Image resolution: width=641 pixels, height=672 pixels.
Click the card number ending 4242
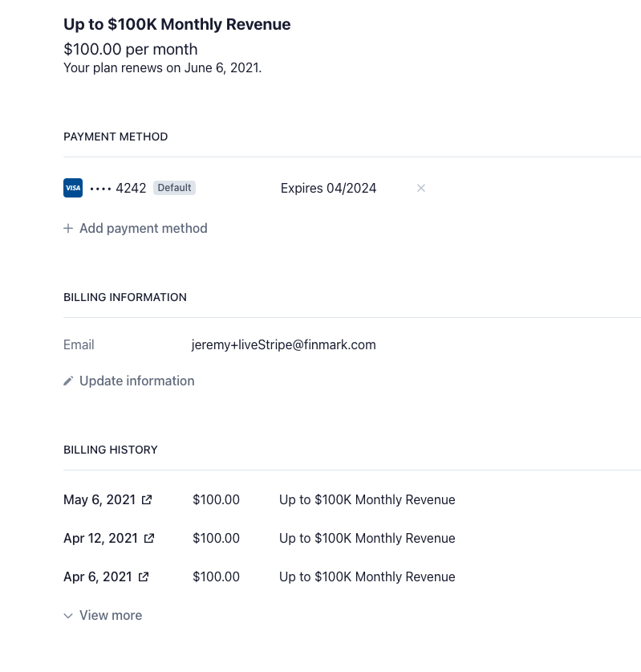(118, 188)
